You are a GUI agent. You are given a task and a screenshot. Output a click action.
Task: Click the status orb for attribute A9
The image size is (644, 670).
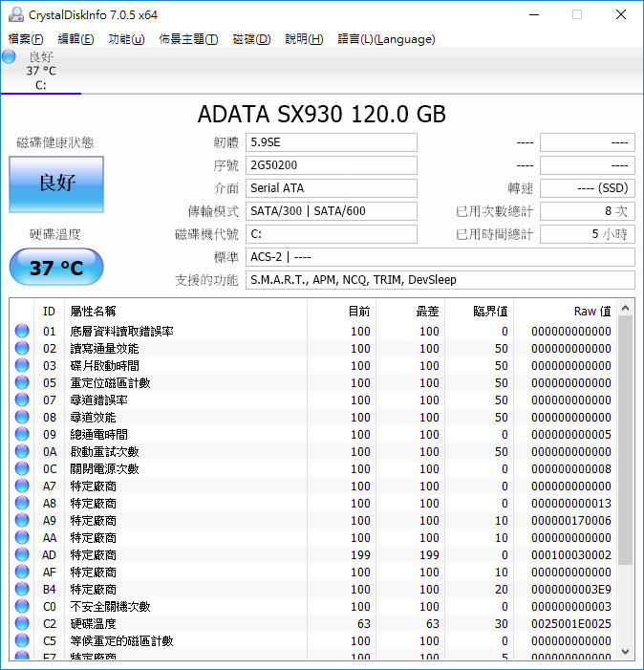(x=22, y=520)
